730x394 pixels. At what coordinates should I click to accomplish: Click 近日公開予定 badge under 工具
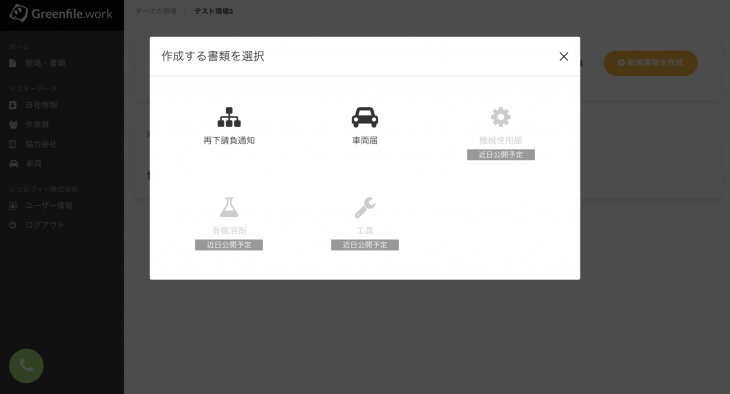[x=365, y=245]
